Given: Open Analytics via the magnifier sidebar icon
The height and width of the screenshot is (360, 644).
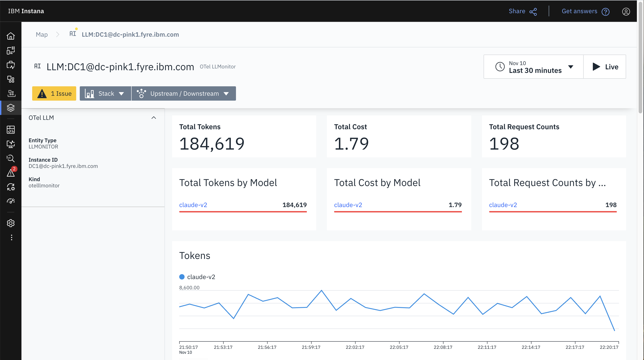Looking at the screenshot, I should click(x=11, y=158).
